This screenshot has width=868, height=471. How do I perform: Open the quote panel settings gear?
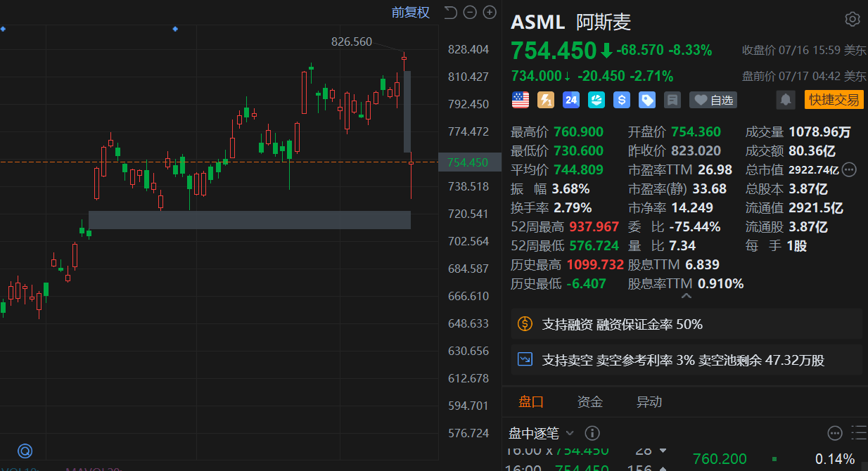(853, 19)
